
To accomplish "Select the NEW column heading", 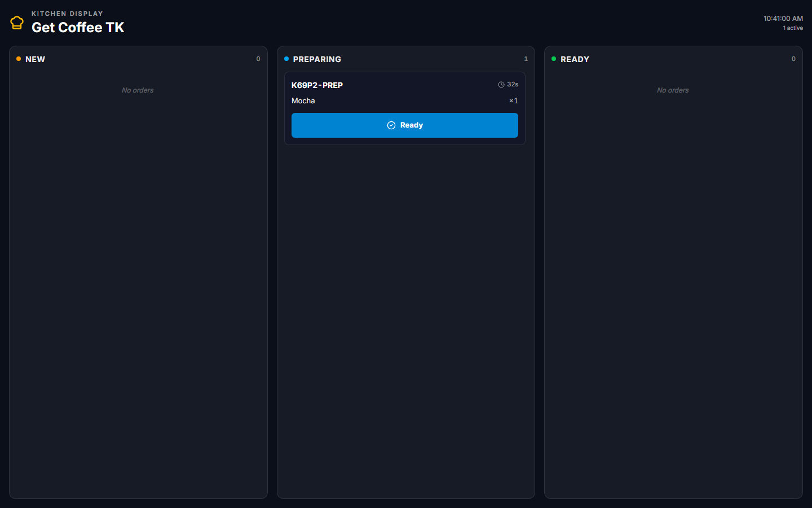I will 35,59.
